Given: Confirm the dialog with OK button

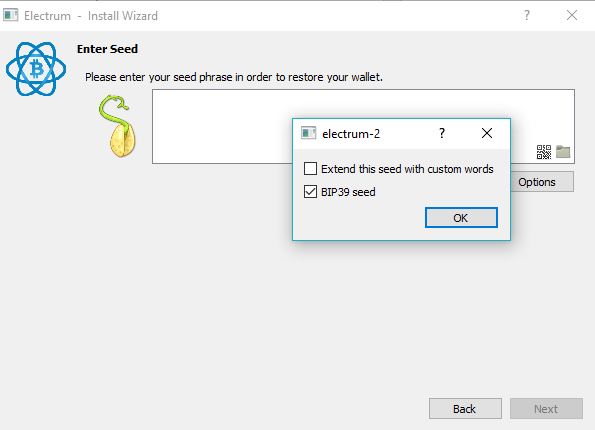Looking at the screenshot, I should [461, 217].
